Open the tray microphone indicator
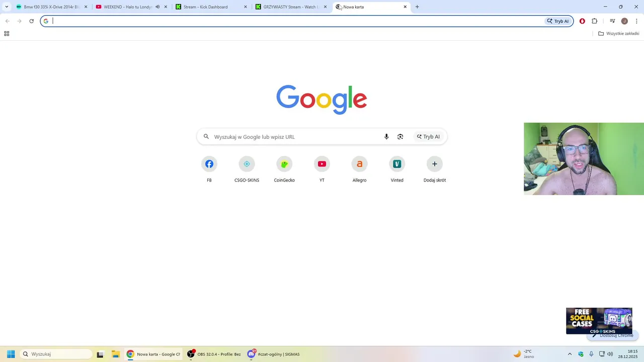The width and height of the screenshot is (644, 362). click(x=591, y=354)
